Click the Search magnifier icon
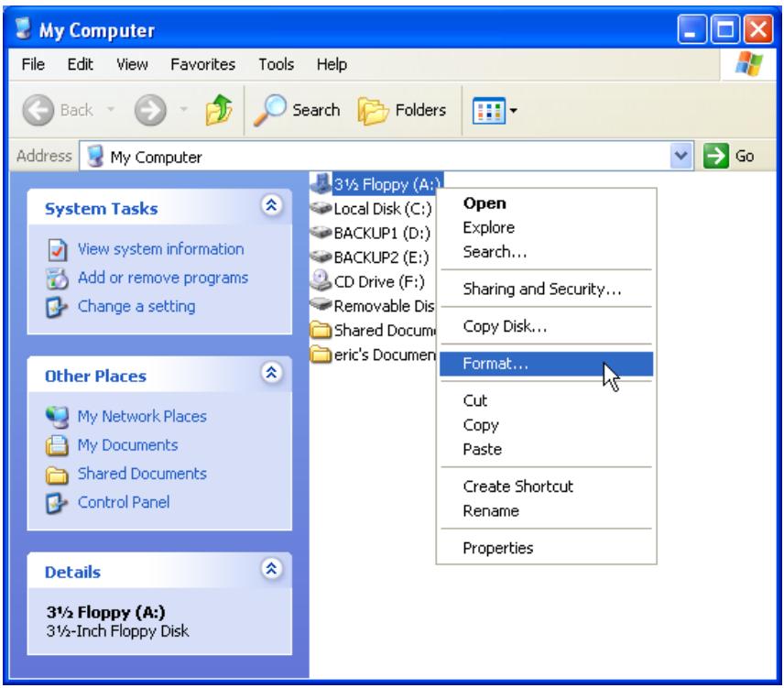 270,110
